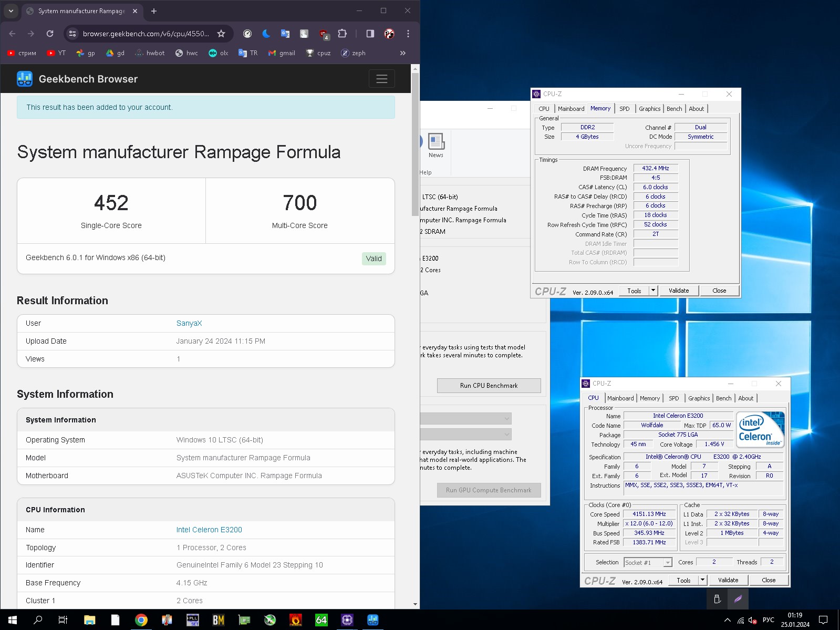Viewport: 840px width, 630px height.
Task: Open the green 64 taskbar icon
Action: pyautogui.click(x=322, y=620)
